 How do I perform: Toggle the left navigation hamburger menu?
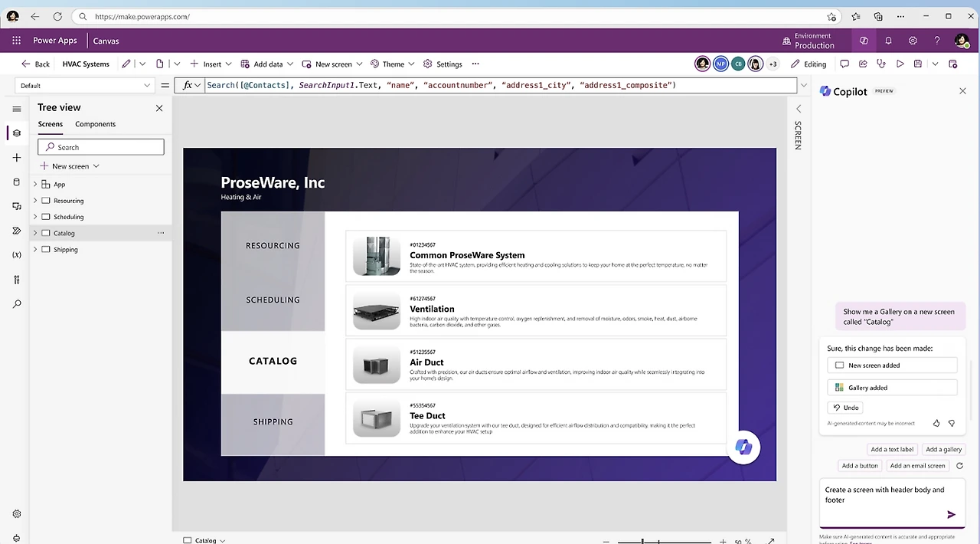coord(17,109)
